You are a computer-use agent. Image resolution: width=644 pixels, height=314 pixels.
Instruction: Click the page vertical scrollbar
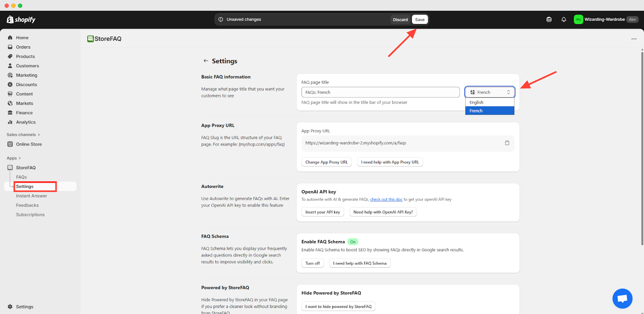pos(642,148)
